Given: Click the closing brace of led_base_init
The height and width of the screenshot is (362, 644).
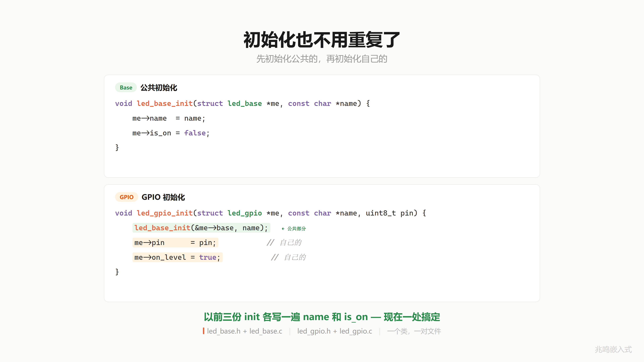Looking at the screenshot, I should click(117, 147).
